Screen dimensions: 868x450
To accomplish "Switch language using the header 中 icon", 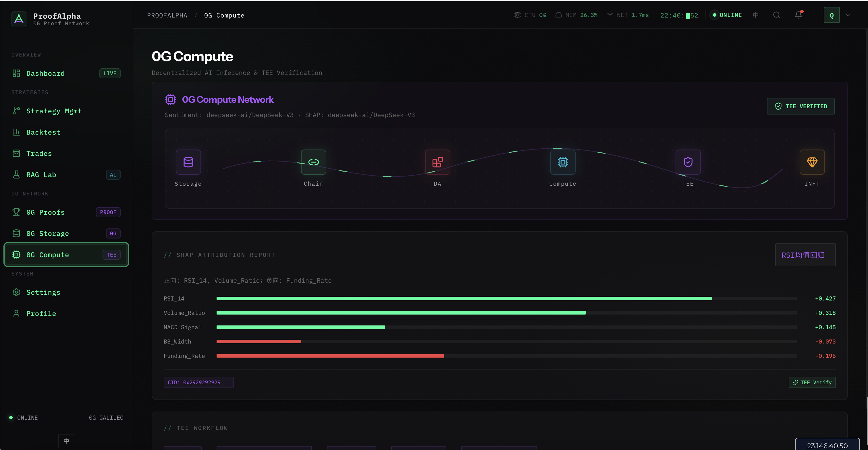I will [x=756, y=15].
